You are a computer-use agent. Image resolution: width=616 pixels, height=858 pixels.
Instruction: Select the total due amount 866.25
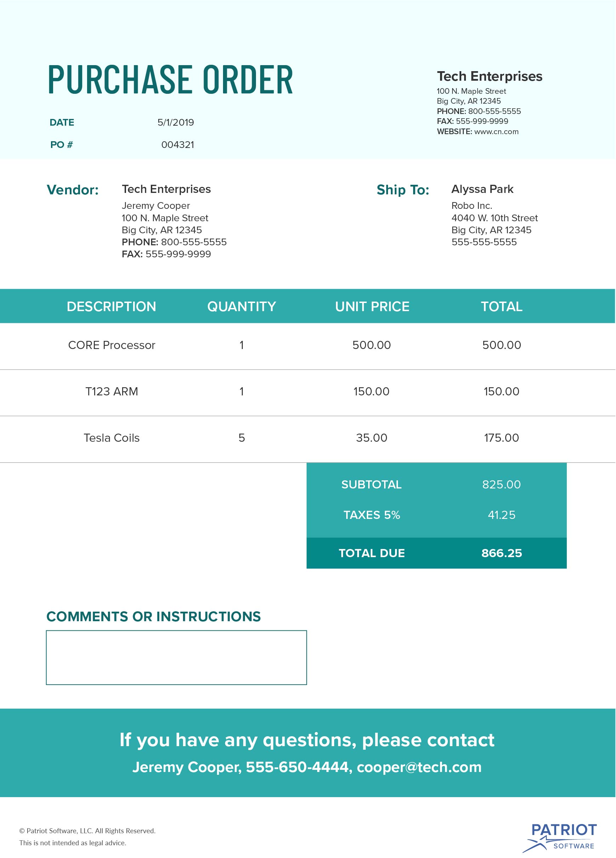[501, 553]
